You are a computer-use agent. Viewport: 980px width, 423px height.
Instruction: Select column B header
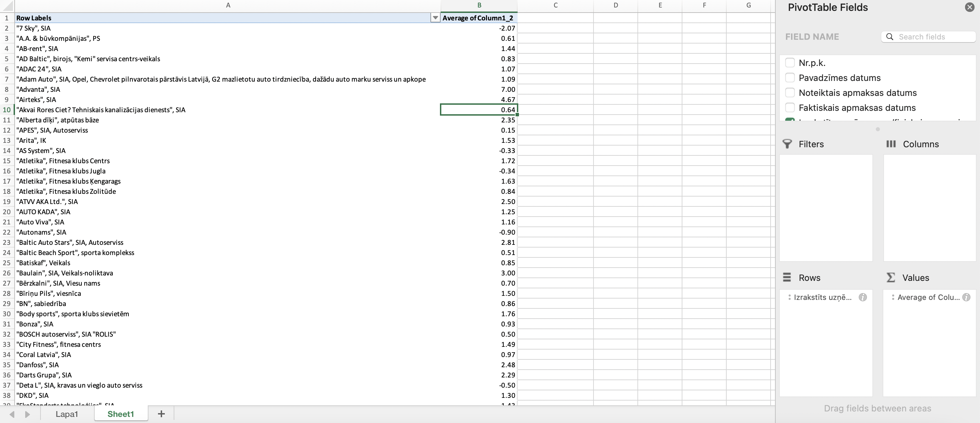click(x=479, y=5)
